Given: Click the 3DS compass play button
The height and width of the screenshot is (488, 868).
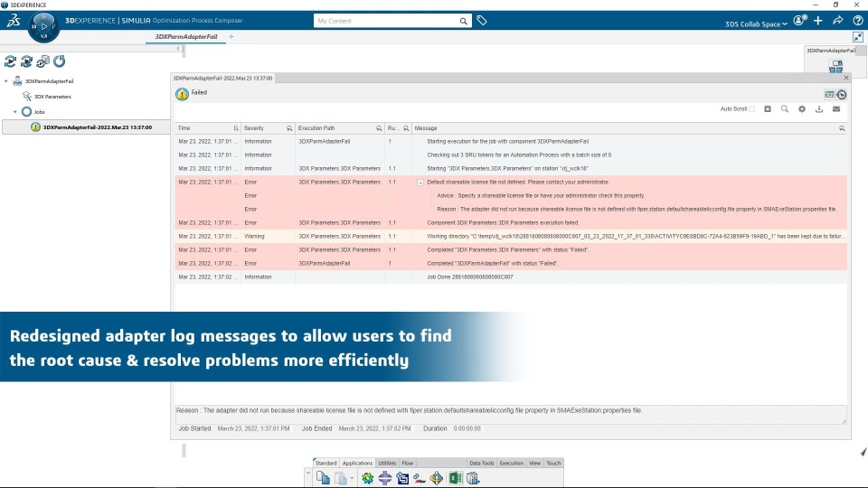Looking at the screenshot, I should pyautogui.click(x=43, y=26).
